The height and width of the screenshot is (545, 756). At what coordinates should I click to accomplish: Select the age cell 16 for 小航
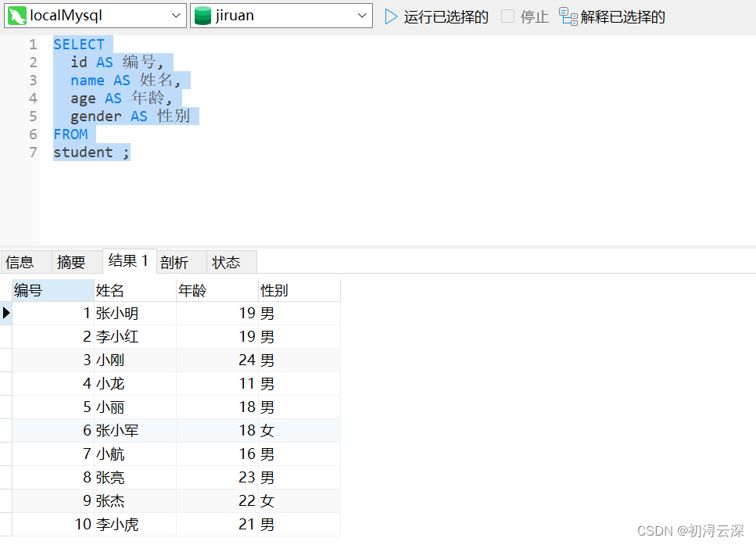click(x=217, y=454)
